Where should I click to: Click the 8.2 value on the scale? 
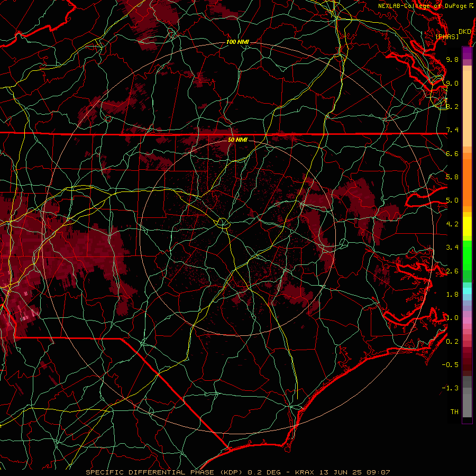point(452,106)
